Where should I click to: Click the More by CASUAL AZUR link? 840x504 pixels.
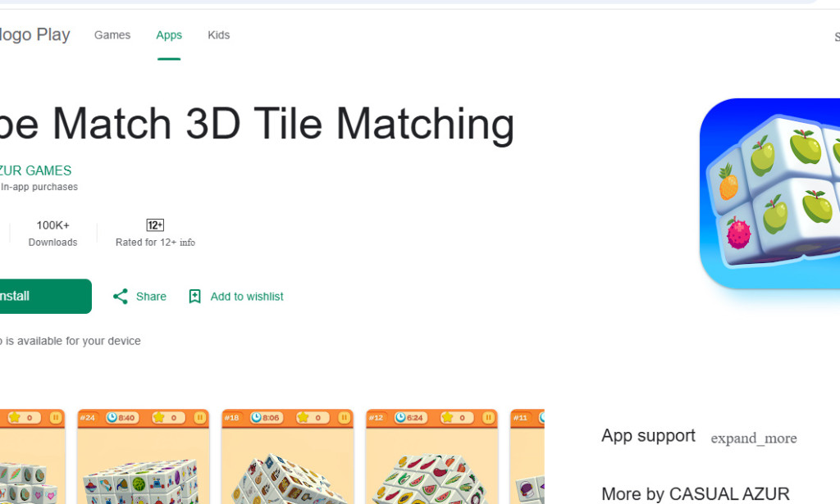click(694, 493)
